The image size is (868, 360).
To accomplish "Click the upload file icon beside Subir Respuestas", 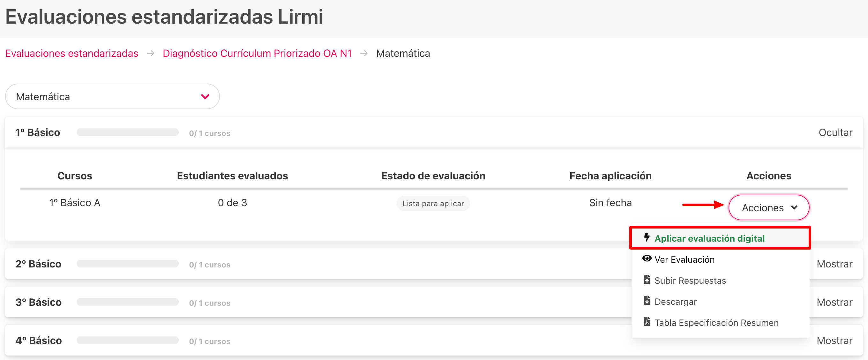I will [647, 280].
